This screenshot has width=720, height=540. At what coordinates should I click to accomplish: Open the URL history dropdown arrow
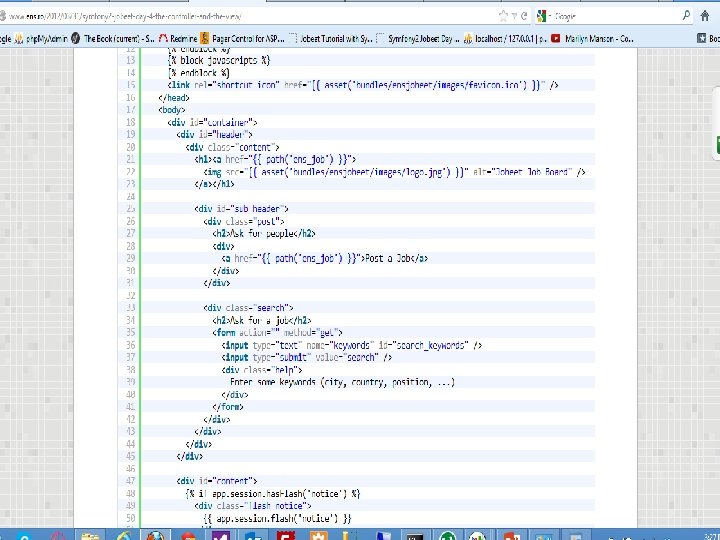515,16
